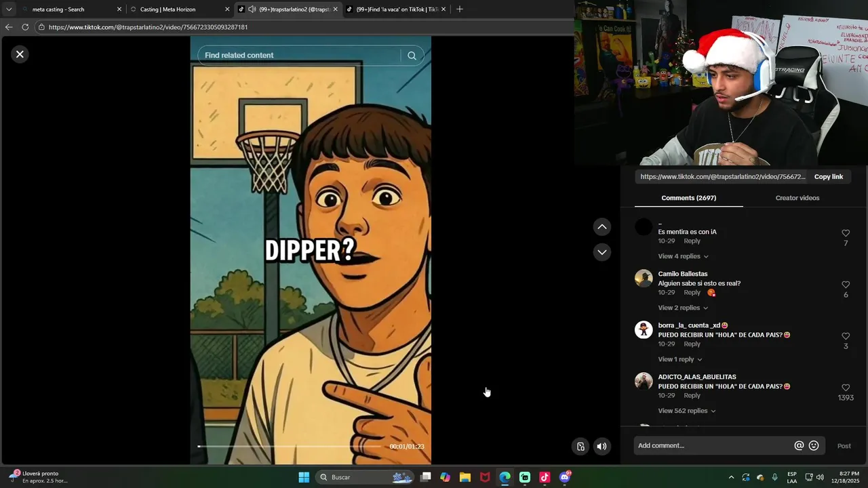
Task: Click the browser back arrow
Action: pyautogui.click(x=9, y=27)
